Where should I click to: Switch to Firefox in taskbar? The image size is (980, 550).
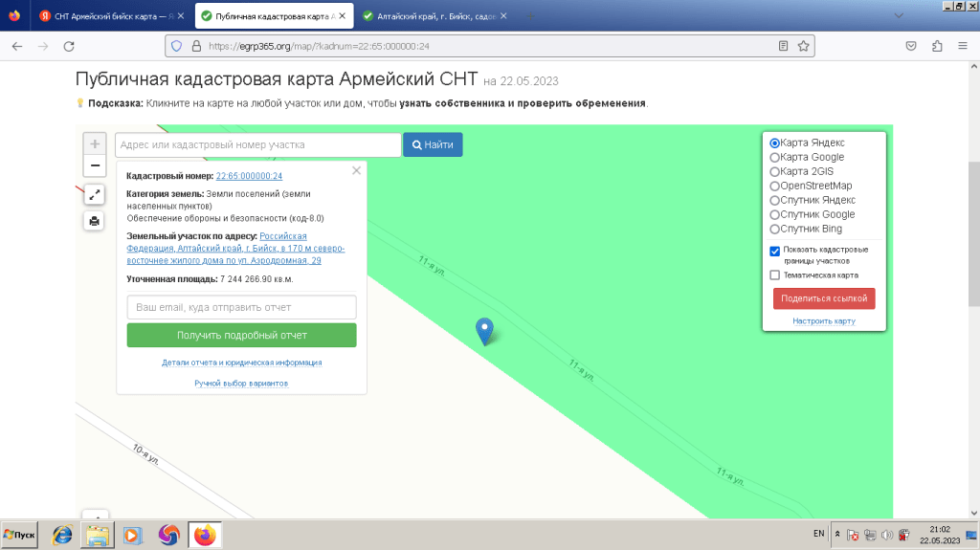205,535
